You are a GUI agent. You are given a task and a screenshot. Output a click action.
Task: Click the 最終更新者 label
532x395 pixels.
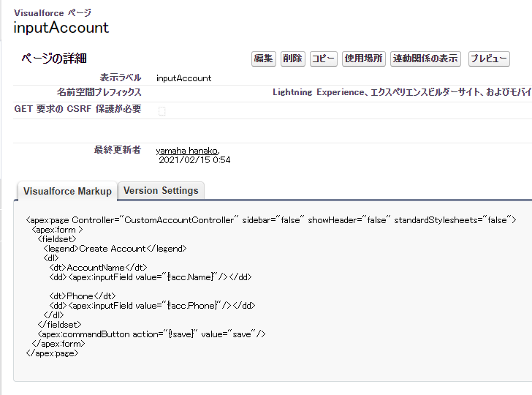[118, 150]
